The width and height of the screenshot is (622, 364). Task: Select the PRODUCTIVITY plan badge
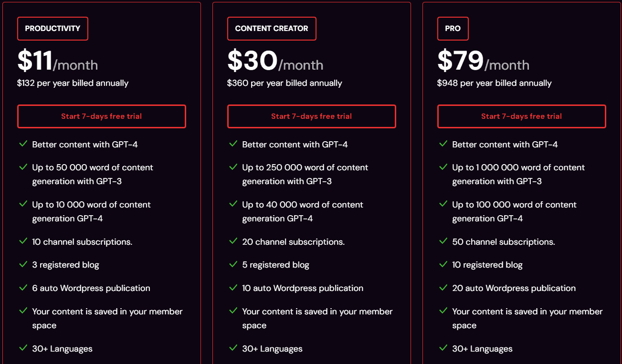[53, 29]
